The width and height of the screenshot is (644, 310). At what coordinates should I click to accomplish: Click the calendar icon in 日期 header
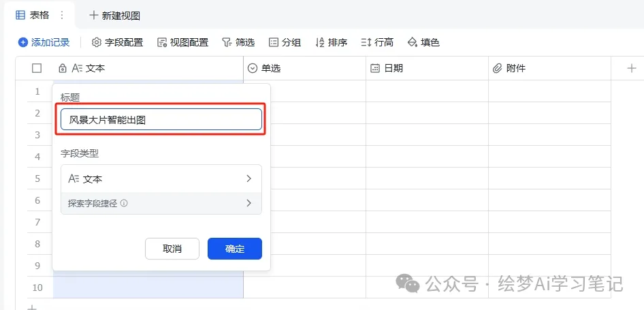point(374,68)
